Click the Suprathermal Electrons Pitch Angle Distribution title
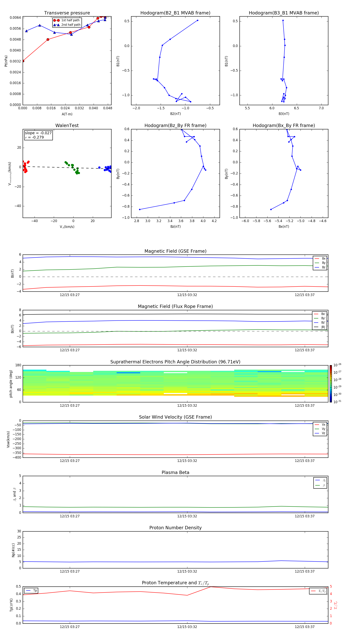 tap(175, 362)
